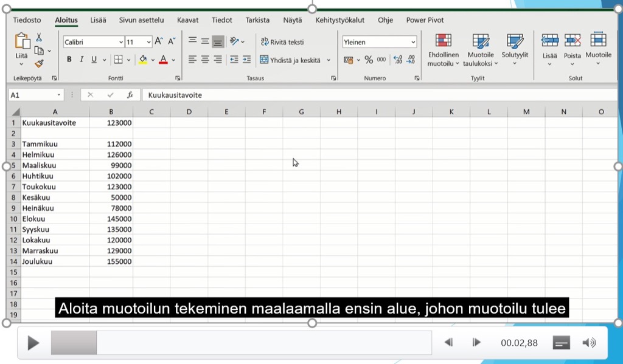Open the Tiedosto tab
Screen dimensions: 623x364
[27, 20]
